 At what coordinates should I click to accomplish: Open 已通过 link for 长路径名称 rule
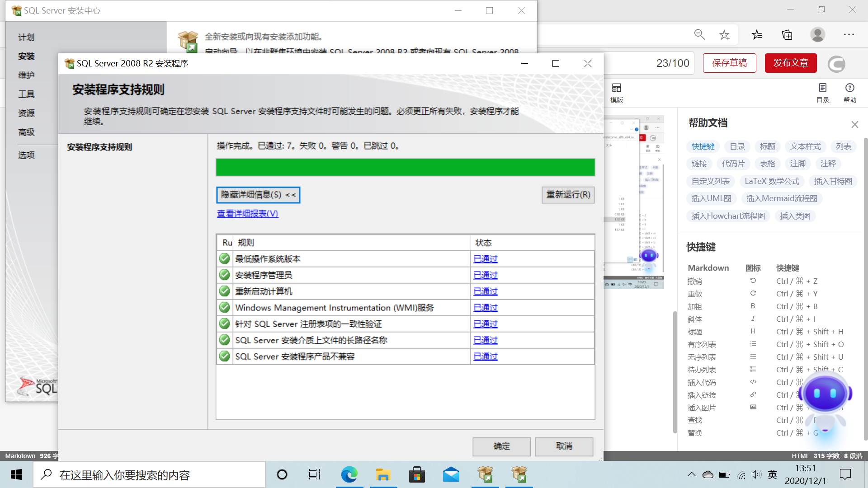coord(486,340)
